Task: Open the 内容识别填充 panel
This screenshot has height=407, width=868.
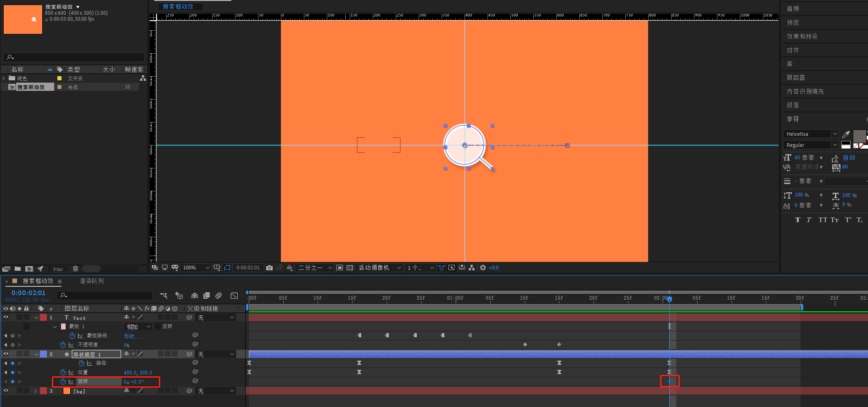Action: tap(805, 91)
